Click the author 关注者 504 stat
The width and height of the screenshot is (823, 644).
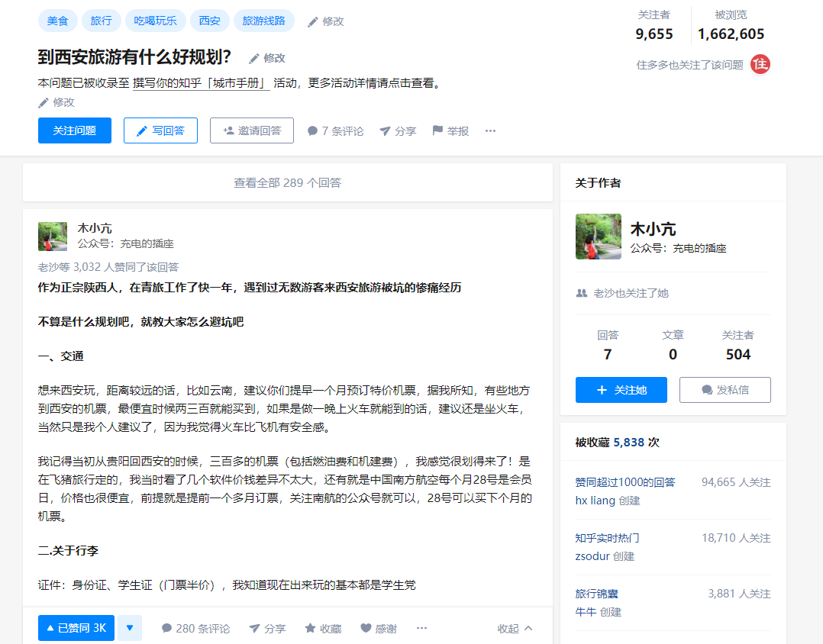pos(738,346)
